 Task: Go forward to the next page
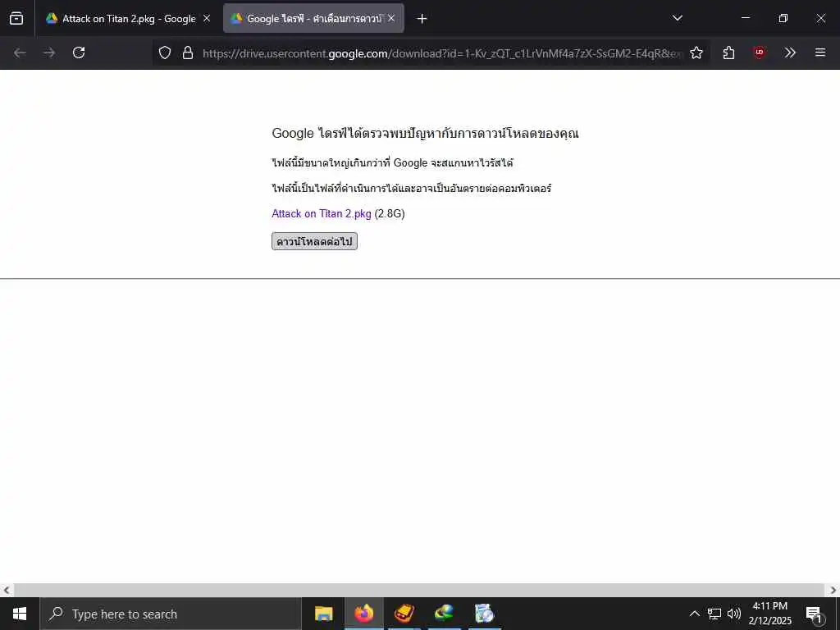pyautogui.click(x=49, y=52)
